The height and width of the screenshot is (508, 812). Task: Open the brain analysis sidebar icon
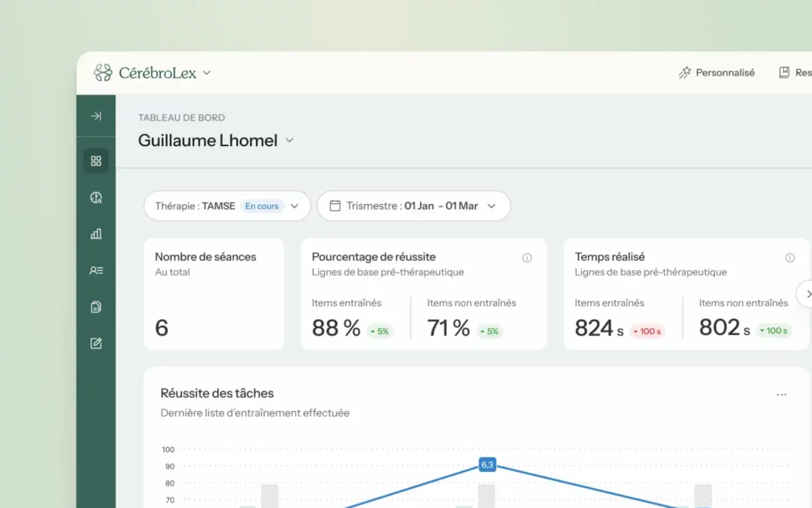point(95,197)
